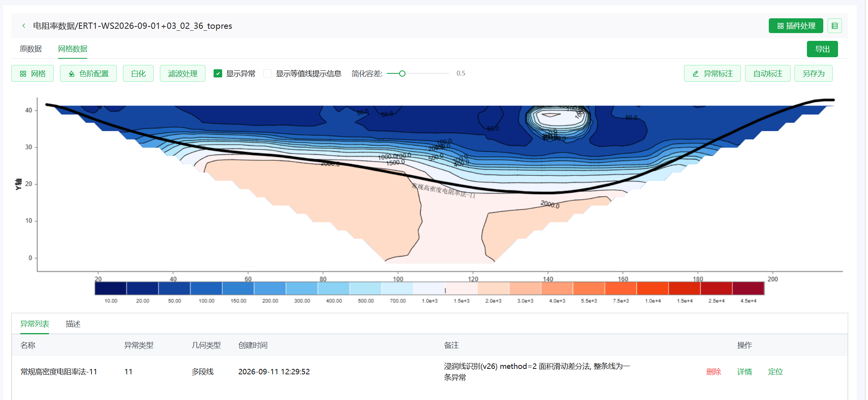Screen dimensions: 868x400
Task: Open 色阶配置 color scale configuration
Action: coord(88,74)
